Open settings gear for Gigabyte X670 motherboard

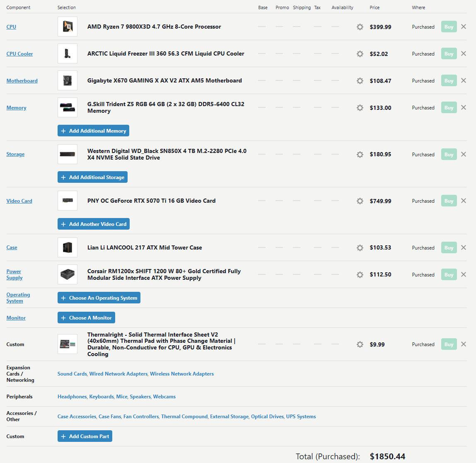click(360, 81)
